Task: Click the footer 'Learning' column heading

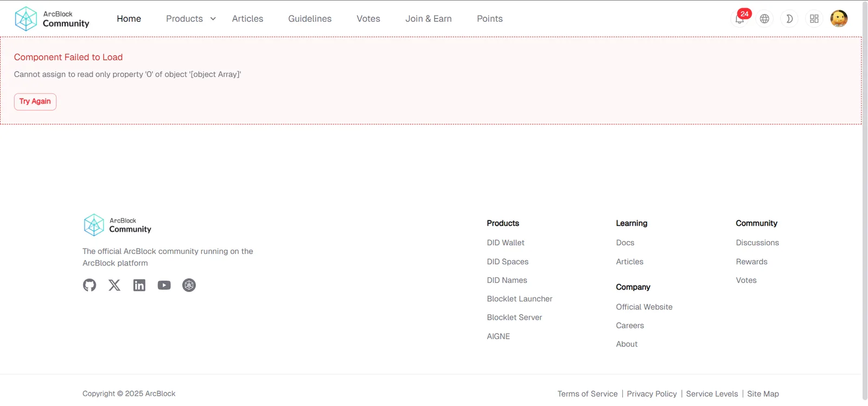Action: (631, 223)
